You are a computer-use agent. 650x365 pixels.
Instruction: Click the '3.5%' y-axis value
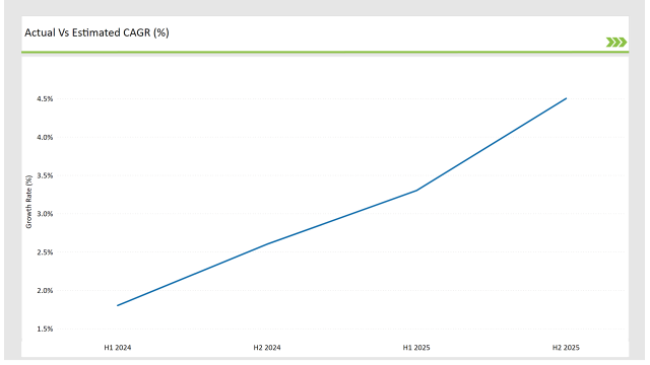[45, 175]
